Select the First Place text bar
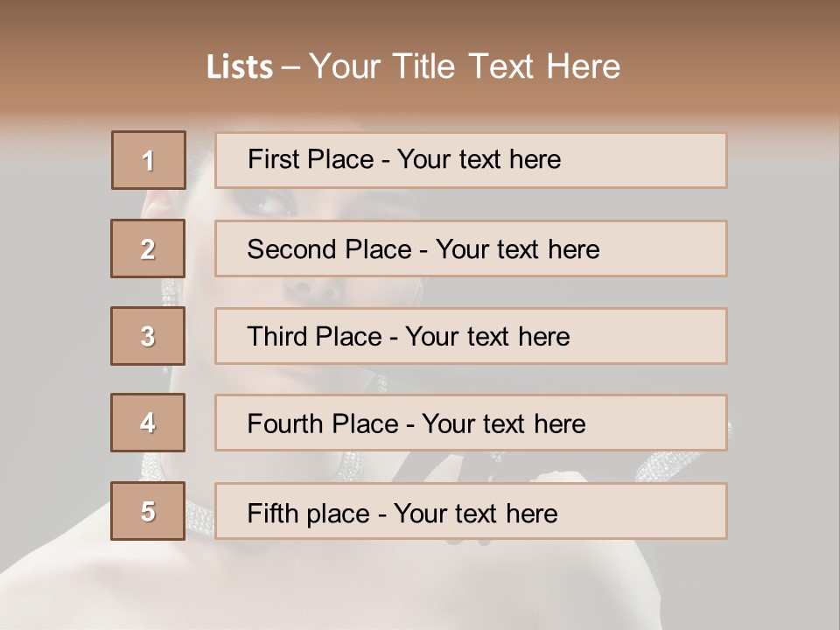The width and height of the screenshot is (840, 630). (x=471, y=160)
